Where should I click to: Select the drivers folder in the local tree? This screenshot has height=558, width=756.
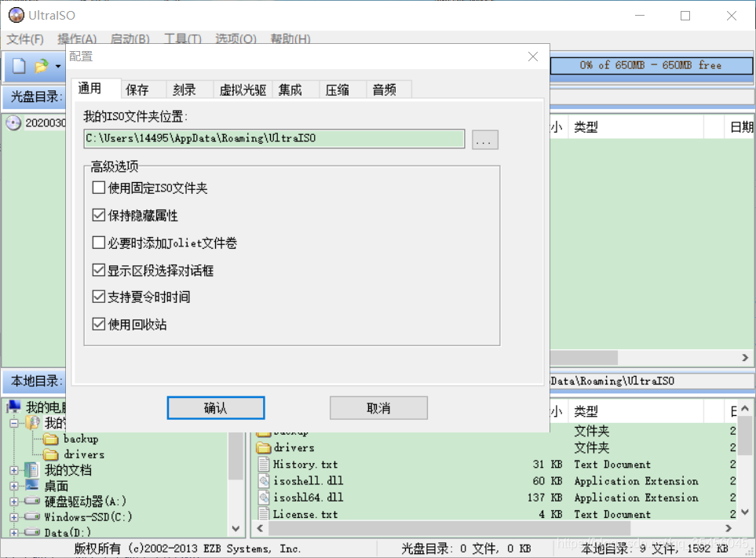pyautogui.click(x=83, y=454)
